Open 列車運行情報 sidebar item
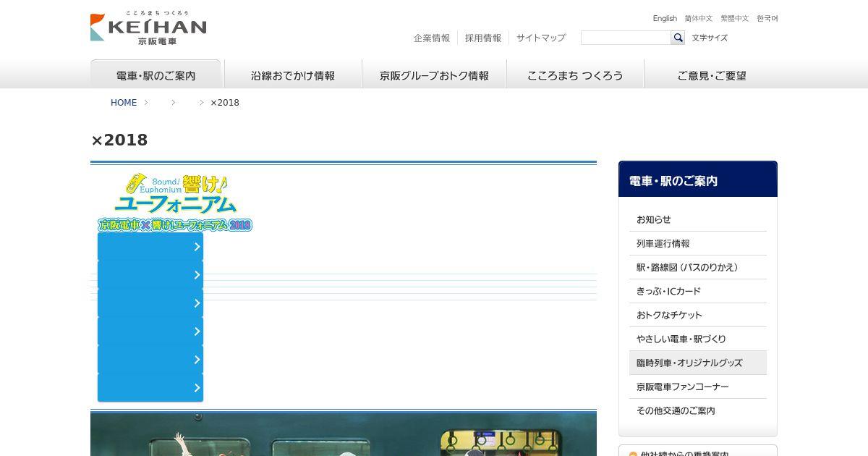The image size is (868, 456). click(x=698, y=243)
